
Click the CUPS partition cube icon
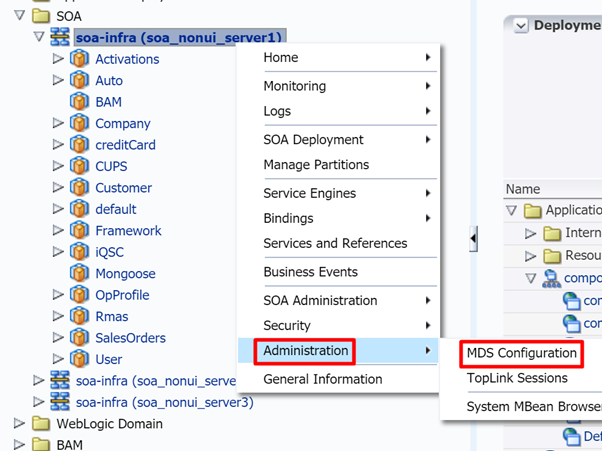[x=79, y=166]
